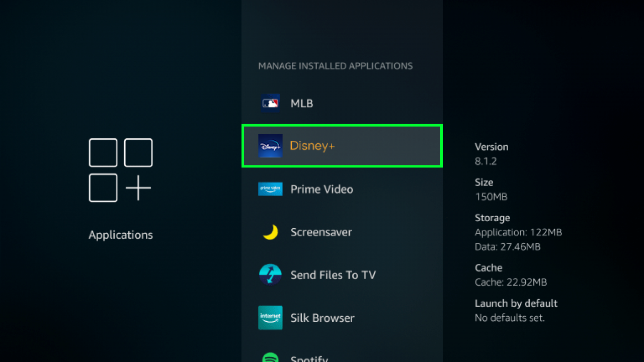The width and height of the screenshot is (644, 362).
Task: Click the Applications grid icon
Action: tap(120, 170)
